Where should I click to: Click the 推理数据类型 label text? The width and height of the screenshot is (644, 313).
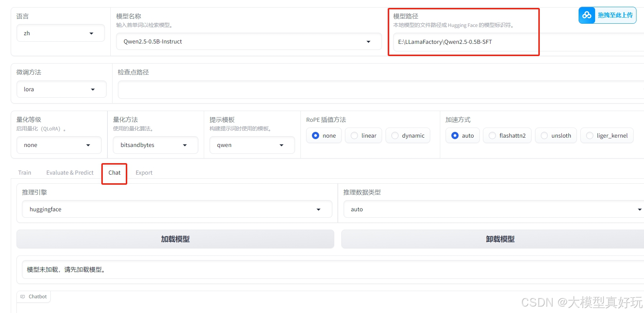click(362, 192)
